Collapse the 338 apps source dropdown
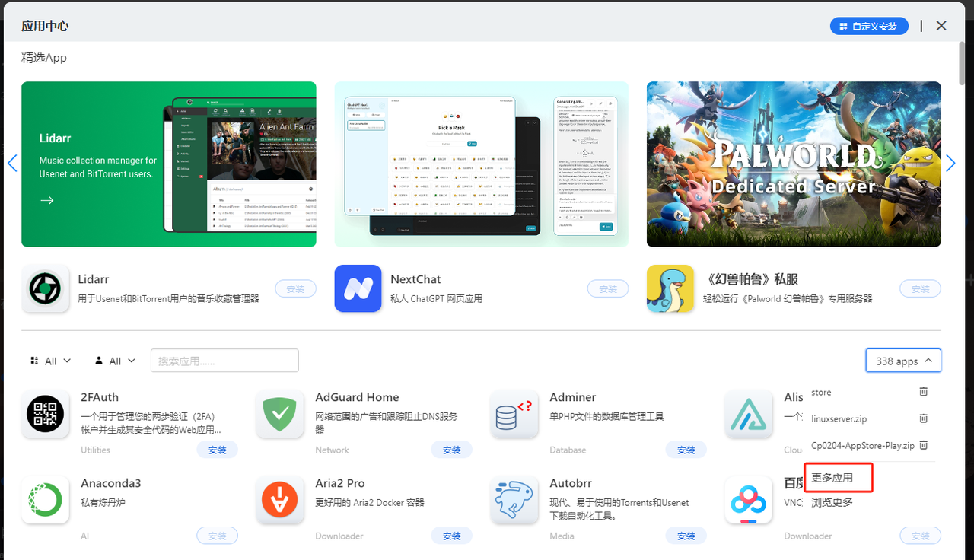974x560 pixels. (x=903, y=361)
